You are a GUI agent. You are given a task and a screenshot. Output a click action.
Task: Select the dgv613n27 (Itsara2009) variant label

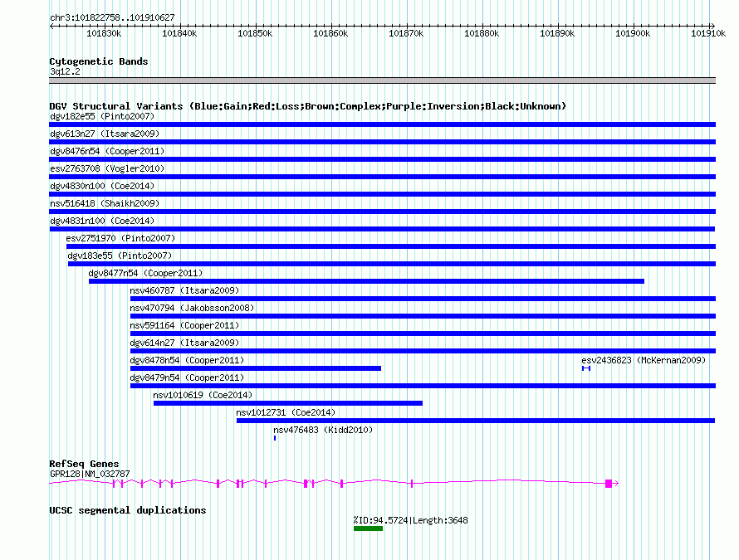[x=105, y=134]
